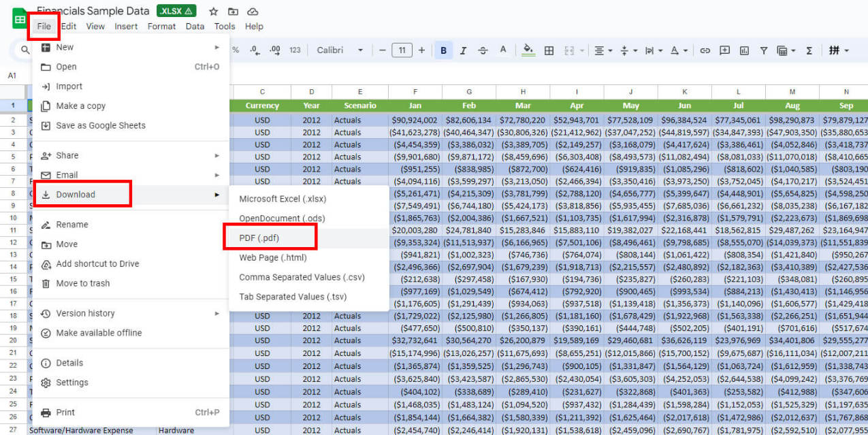
Task: Download as OpenDocument (.ods)
Action: 308,219
